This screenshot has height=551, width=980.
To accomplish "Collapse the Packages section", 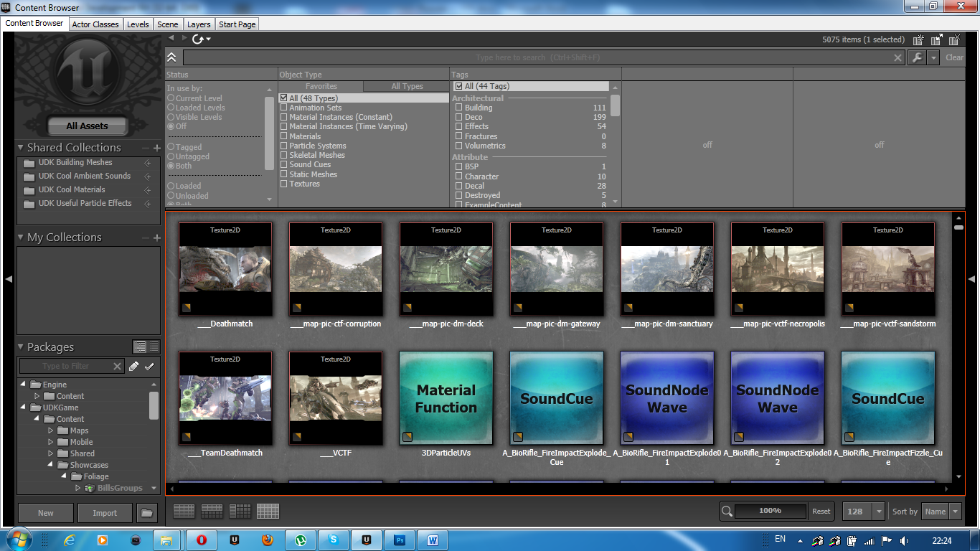I will tap(20, 347).
